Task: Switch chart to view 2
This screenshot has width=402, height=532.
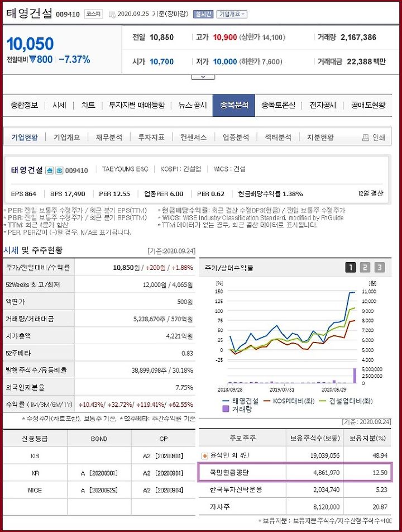Action: (365, 267)
